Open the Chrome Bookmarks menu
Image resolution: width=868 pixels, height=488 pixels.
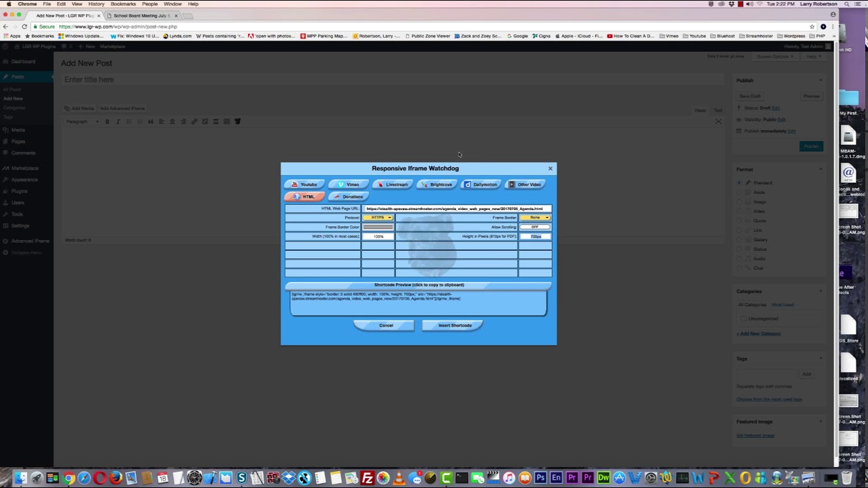click(x=123, y=4)
